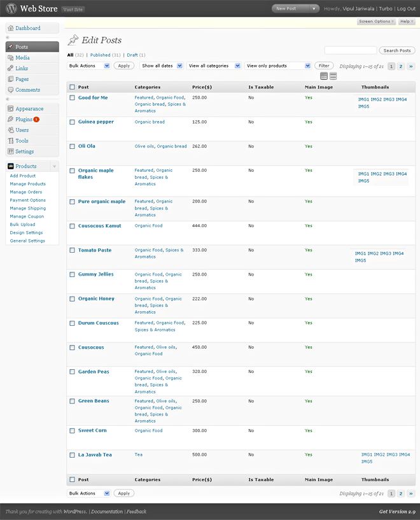This screenshot has width=420, height=520.
Task: Click in the search posts field
Action: 351,50
